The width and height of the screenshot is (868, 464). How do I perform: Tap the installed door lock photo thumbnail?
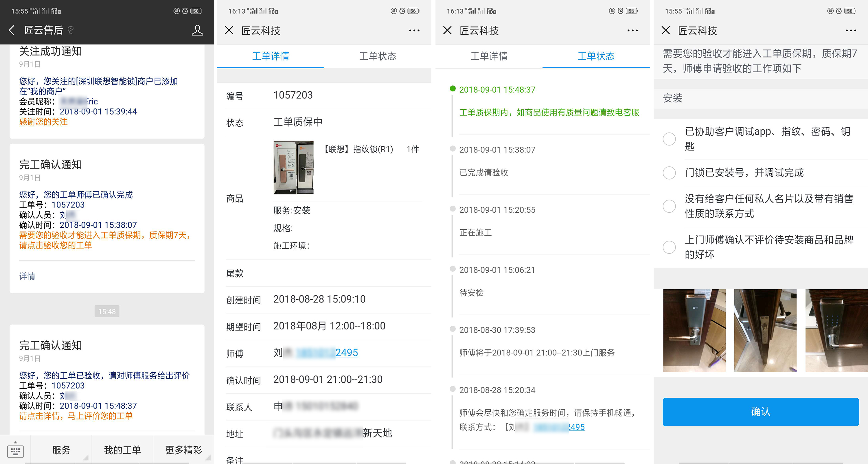pyautogui.click(x=695, y=331)
